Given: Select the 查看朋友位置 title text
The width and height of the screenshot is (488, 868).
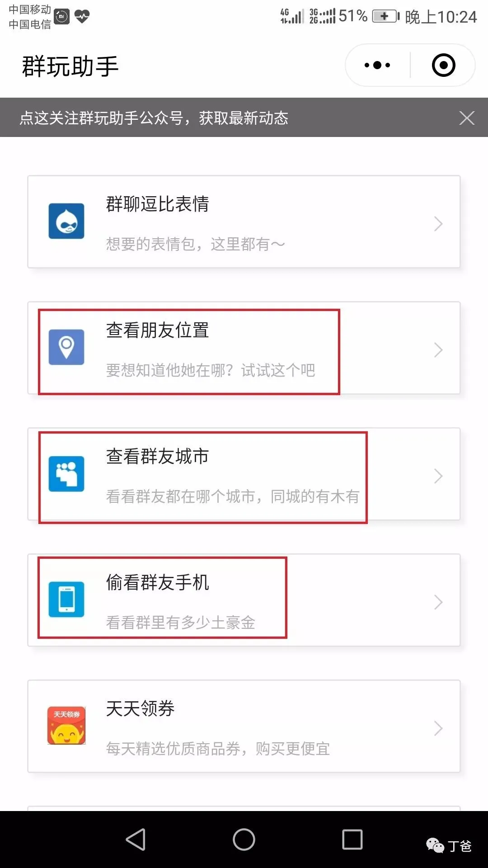Looking at the screenshot, I should (157, 330).
